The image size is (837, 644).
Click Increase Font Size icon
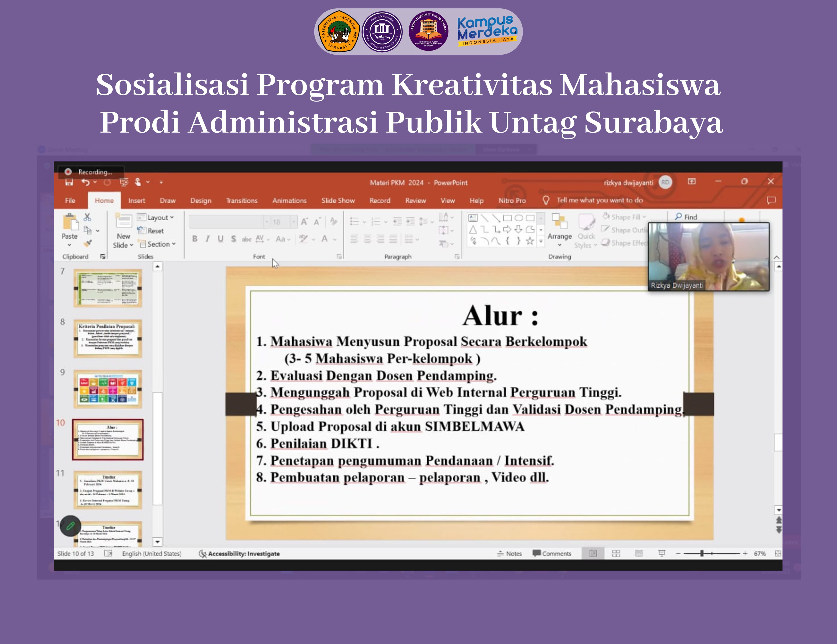(305, 222)
